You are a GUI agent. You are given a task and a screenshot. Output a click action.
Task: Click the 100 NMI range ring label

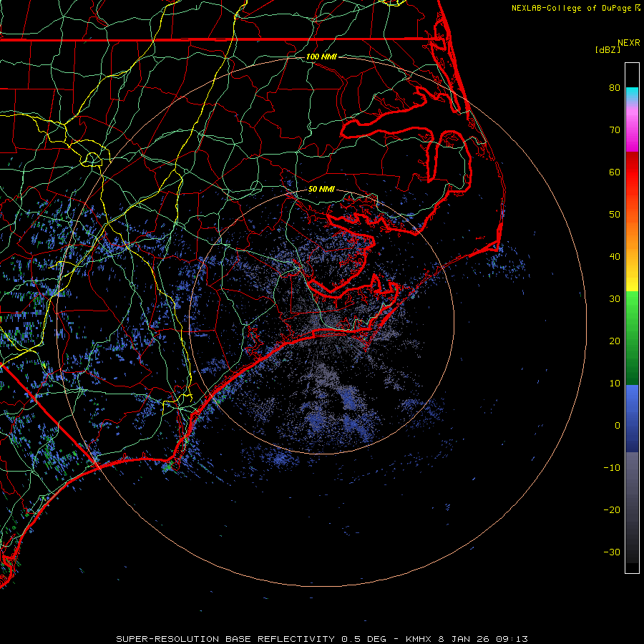click(x=321, y=57)
